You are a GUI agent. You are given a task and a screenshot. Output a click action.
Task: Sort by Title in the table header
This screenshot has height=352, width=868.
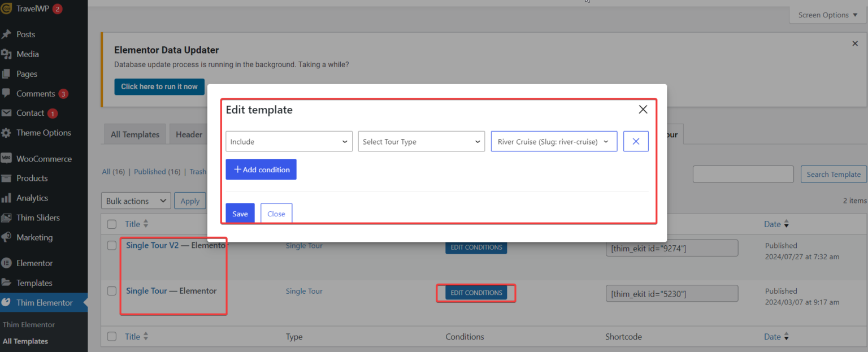coord(137,224)
